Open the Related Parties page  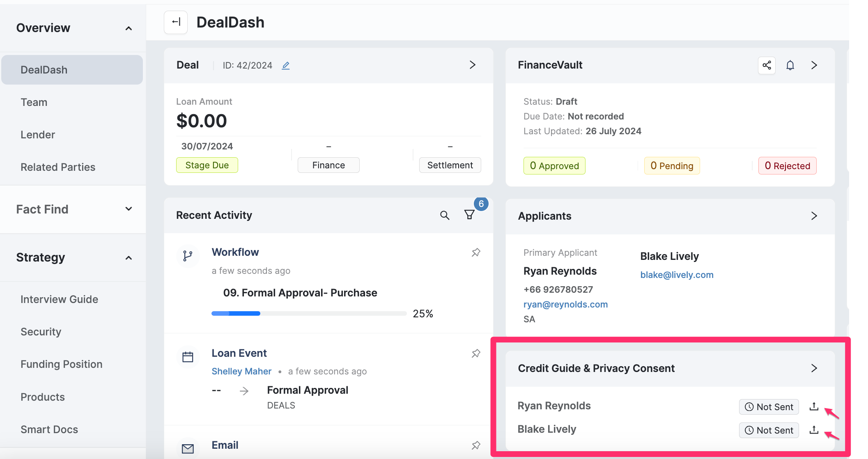58,167
